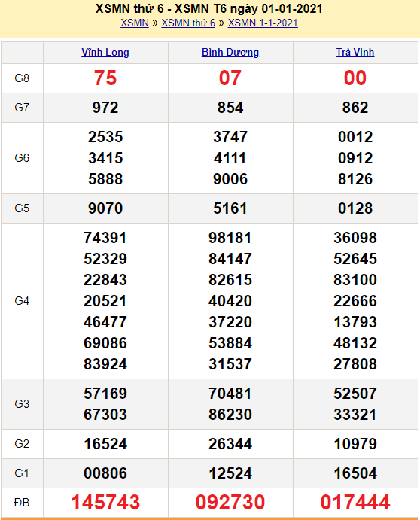
Task: Open the Bình Dương province link
Action: tap(230, 53)
